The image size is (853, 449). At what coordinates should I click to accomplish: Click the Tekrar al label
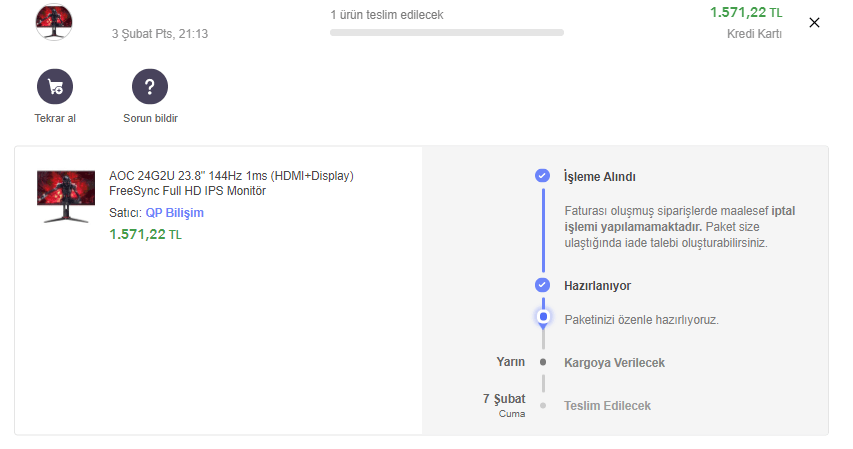[x=55, y=118]
